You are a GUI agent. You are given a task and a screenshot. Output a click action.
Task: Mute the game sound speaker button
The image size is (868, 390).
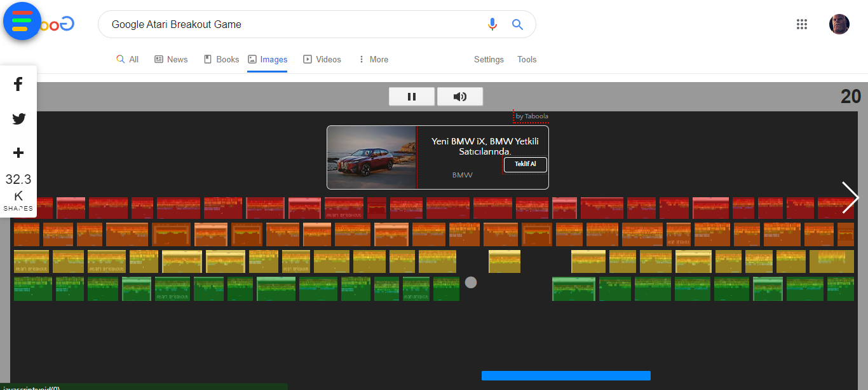point(460,96)
